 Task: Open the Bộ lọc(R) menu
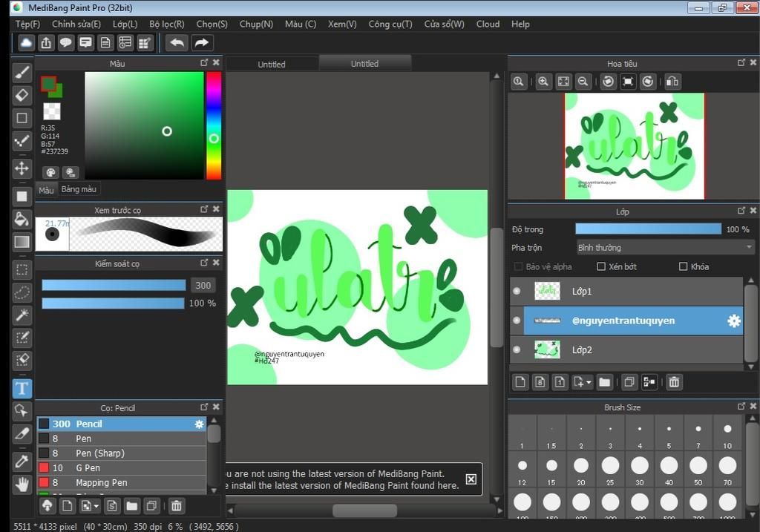coord(167,24)
